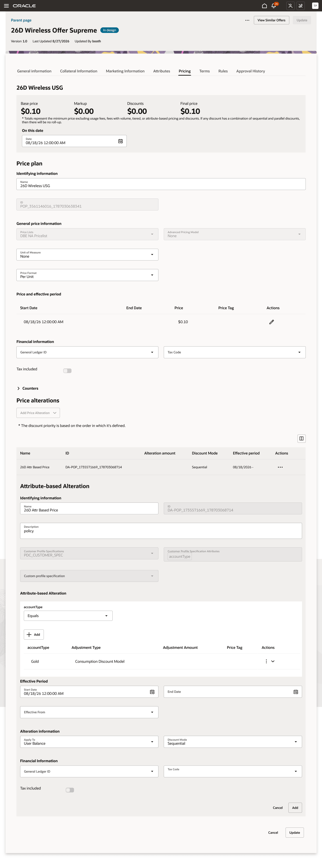The height and width of the screenshot is (868, 322).
Task: Click the crossed-out person icon in header
Action: coord(290,6)
